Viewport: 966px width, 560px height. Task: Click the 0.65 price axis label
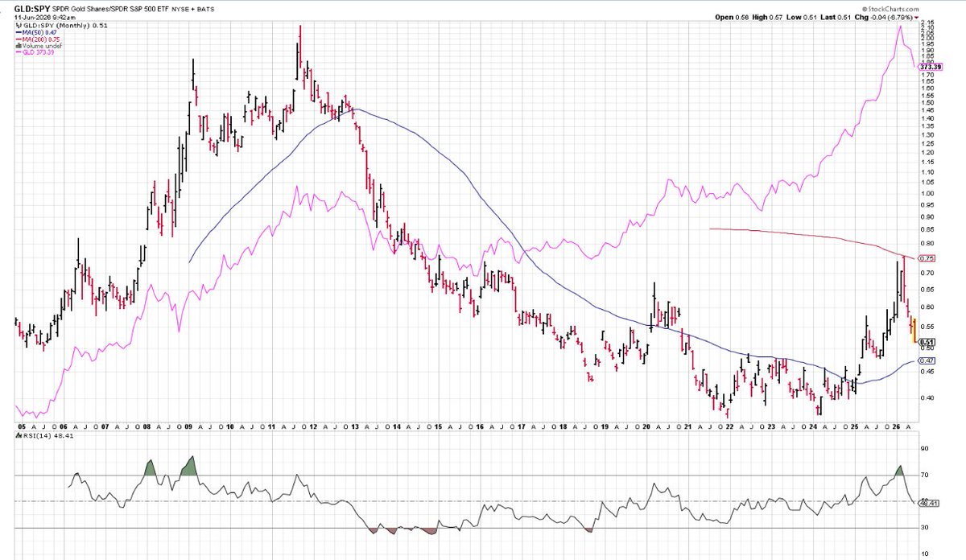(x=926, y=289)
